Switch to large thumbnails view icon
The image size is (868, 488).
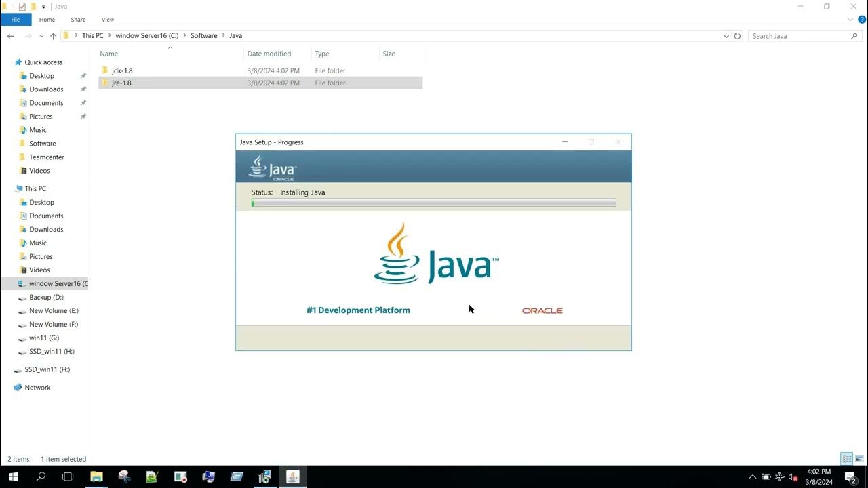(x=859, y=459)
